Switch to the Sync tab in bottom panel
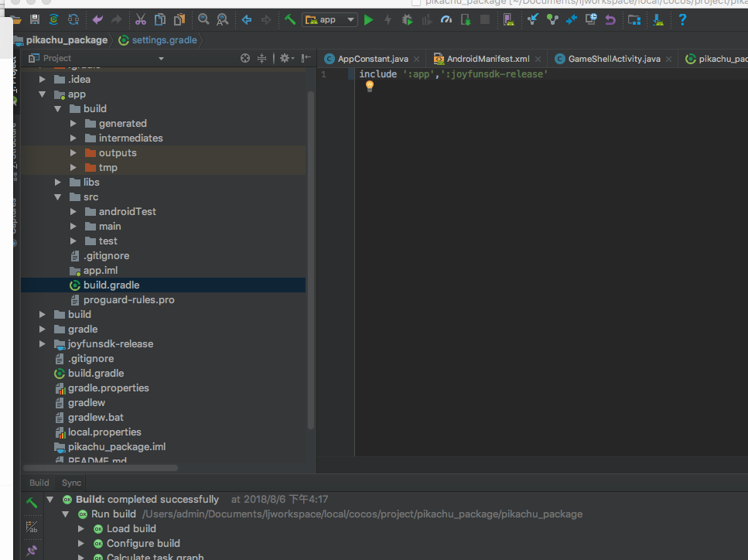Image resolution: width=748 pixels, height=560 pixels. 72,483
